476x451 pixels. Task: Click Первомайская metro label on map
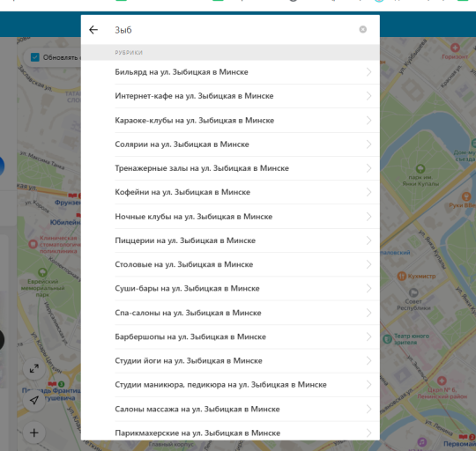point(459,444)
